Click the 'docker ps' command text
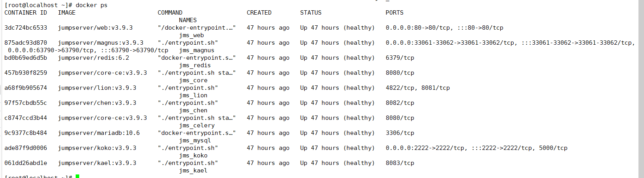This screenshot has width=644, height=178. tap(91, 5)
